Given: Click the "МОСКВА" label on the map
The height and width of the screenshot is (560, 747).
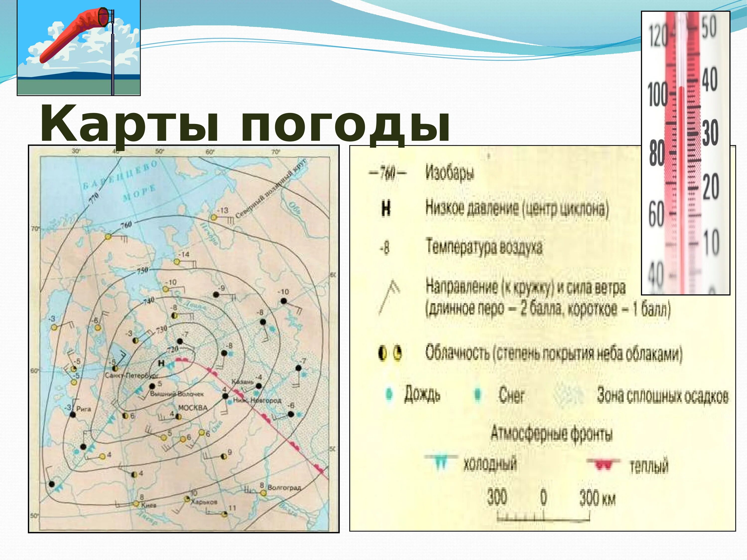Looking at the screenshot, I should point(192,407).
